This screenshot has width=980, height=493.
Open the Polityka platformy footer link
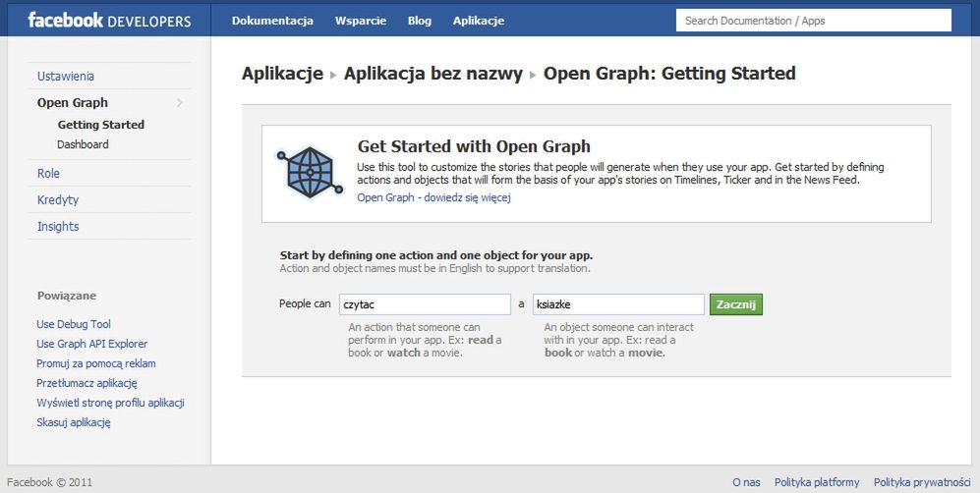point(817,482)
